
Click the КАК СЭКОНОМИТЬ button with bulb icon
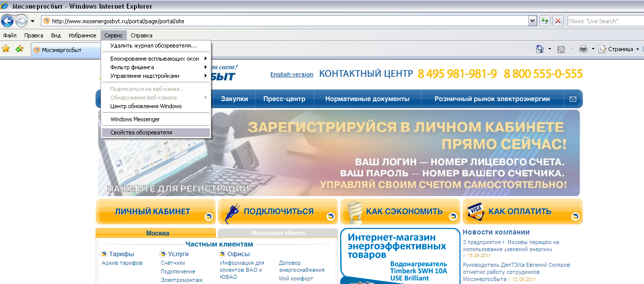(400, 211)
